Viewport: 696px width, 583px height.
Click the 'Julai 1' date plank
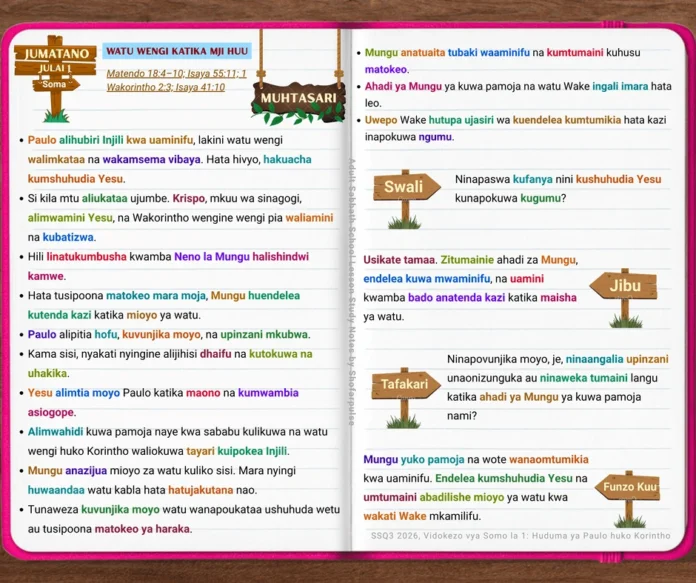(55, 69)
